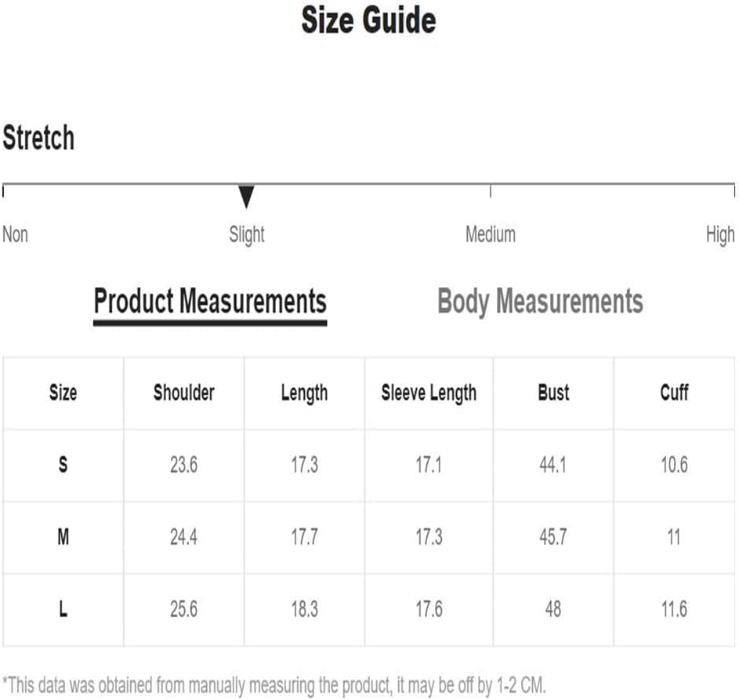Select the Medium stretch label
The image size is (739, 700).
pos(491,234)
